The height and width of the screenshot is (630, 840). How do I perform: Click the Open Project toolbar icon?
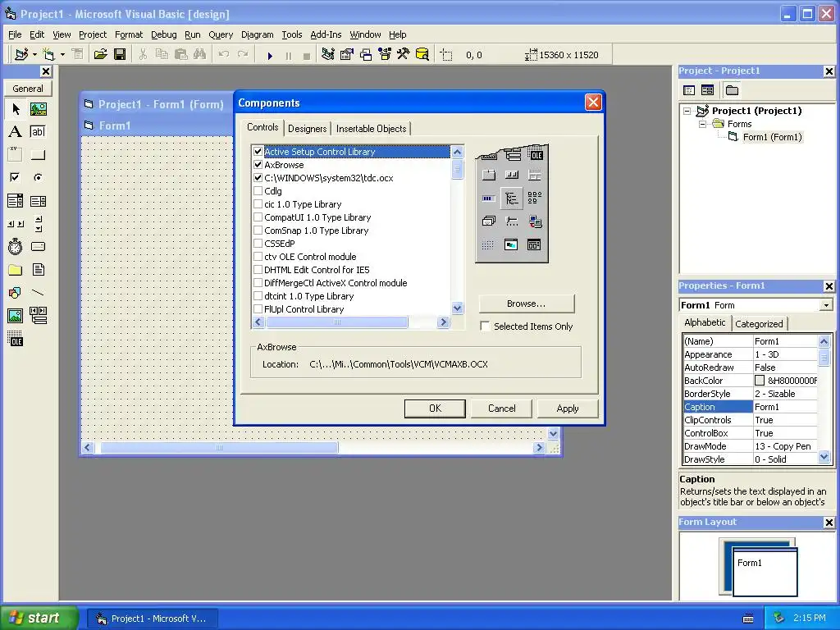[100, 54]
